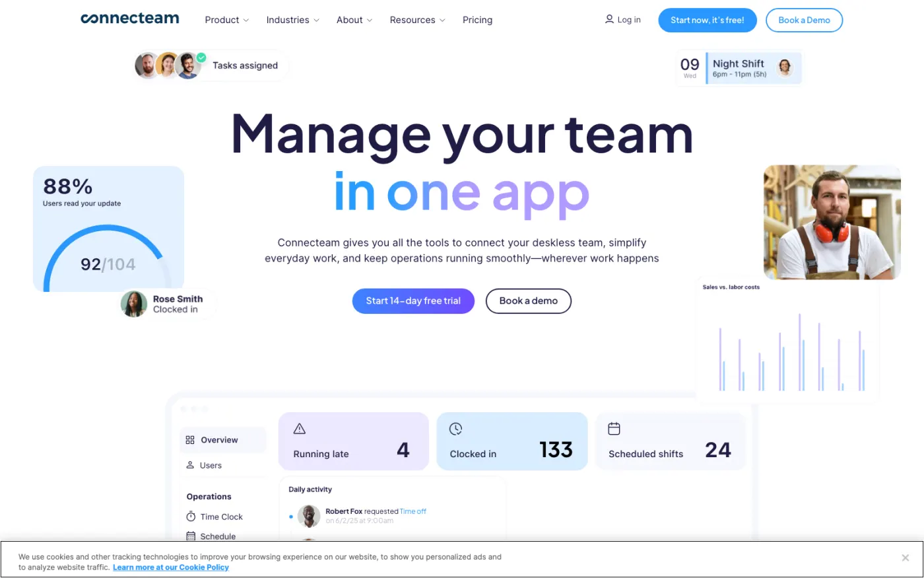The image size is (924, 578).
Task: Open the Industries navigation item
Action: tap(293, 20)
